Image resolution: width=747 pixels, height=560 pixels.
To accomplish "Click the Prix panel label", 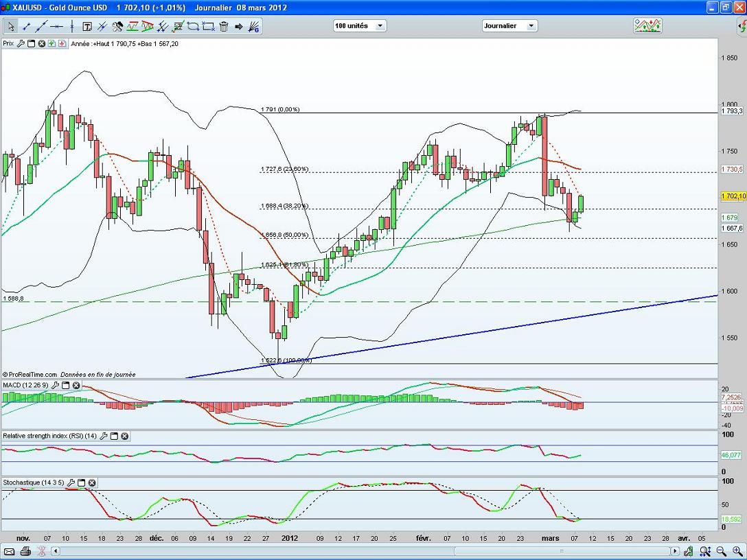I will click(8, 43).
